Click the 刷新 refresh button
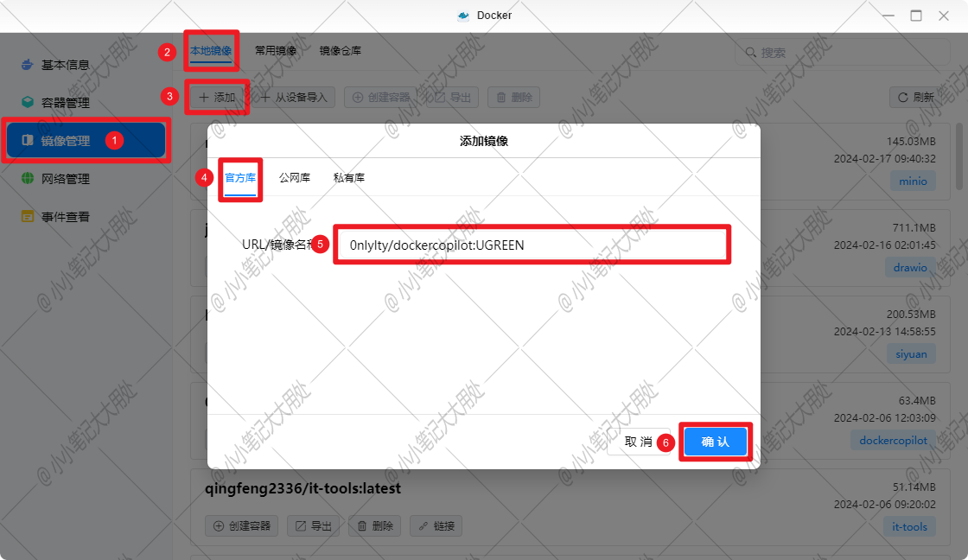The width and height of the screenshot is (968, 560). click(915, 98)
